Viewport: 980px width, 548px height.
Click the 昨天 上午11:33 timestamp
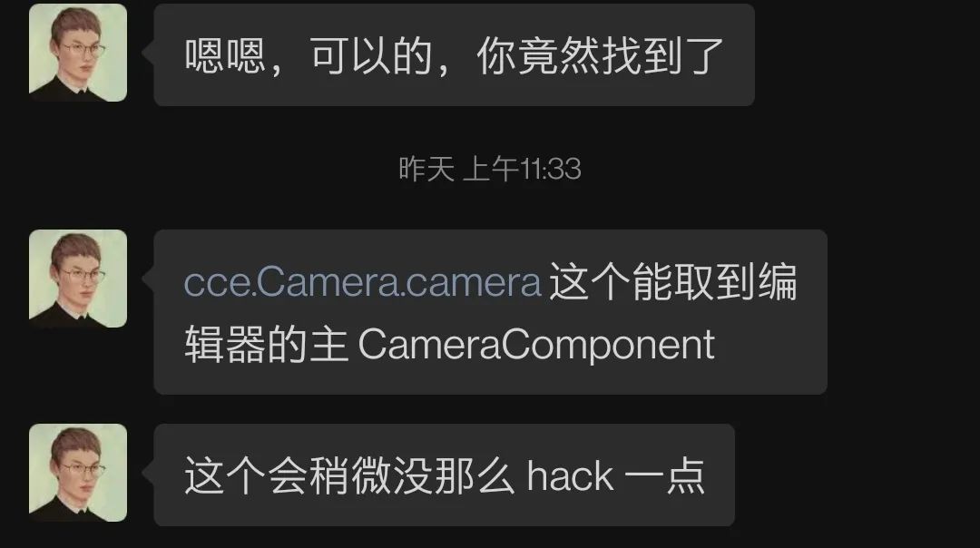[490, 169]
